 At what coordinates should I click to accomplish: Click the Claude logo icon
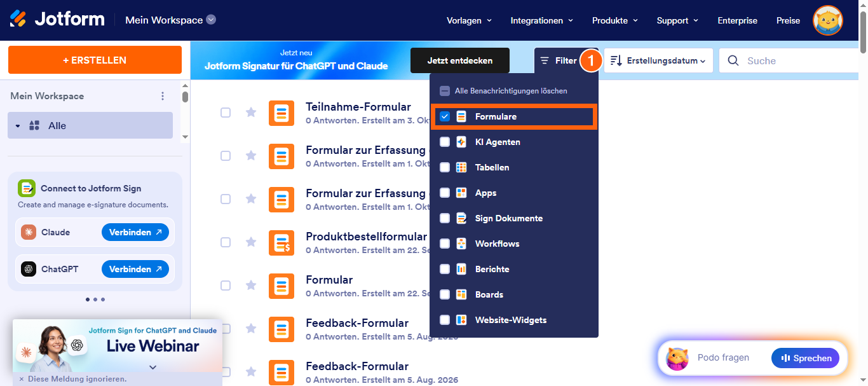tap(29, 232)
